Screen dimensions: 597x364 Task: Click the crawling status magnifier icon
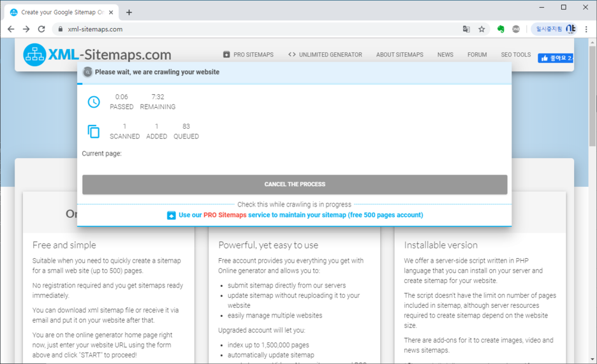[87, 72]
